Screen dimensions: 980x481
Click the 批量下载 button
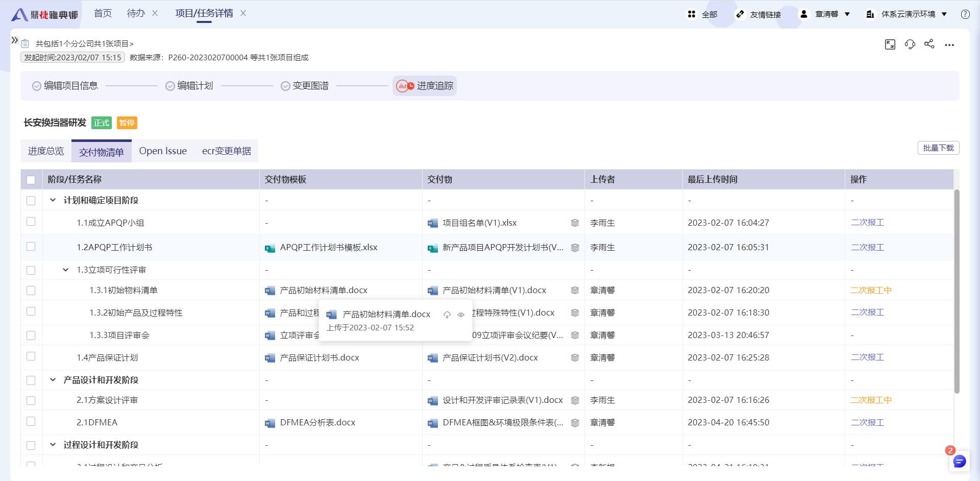coord(939,148)
